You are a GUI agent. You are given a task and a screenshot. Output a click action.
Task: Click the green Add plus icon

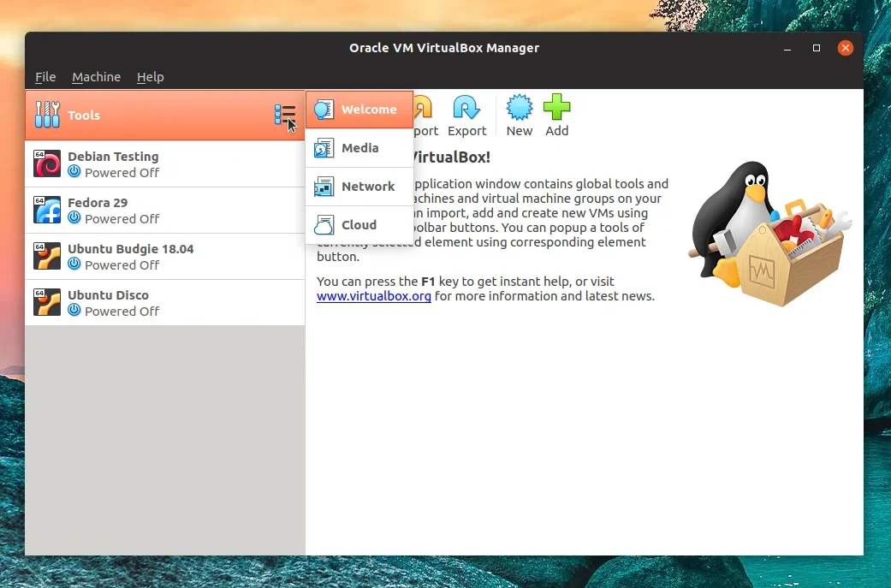(557, 107)
